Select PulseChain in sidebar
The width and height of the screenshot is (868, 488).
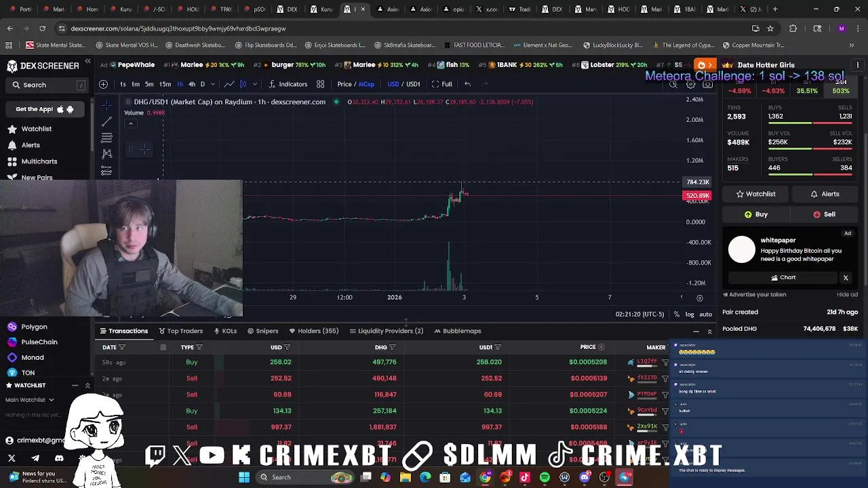pyautogui.click(x=39, y=342)
